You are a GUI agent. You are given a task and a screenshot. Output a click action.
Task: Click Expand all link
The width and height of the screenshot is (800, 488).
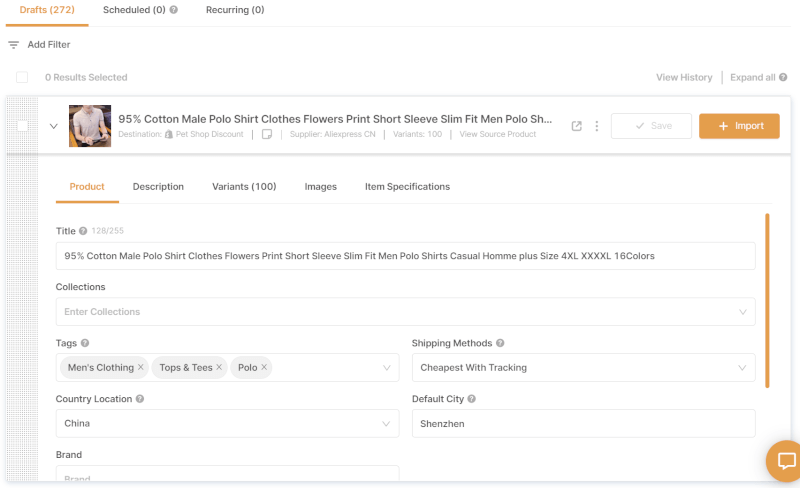click(x=753, y=77)
